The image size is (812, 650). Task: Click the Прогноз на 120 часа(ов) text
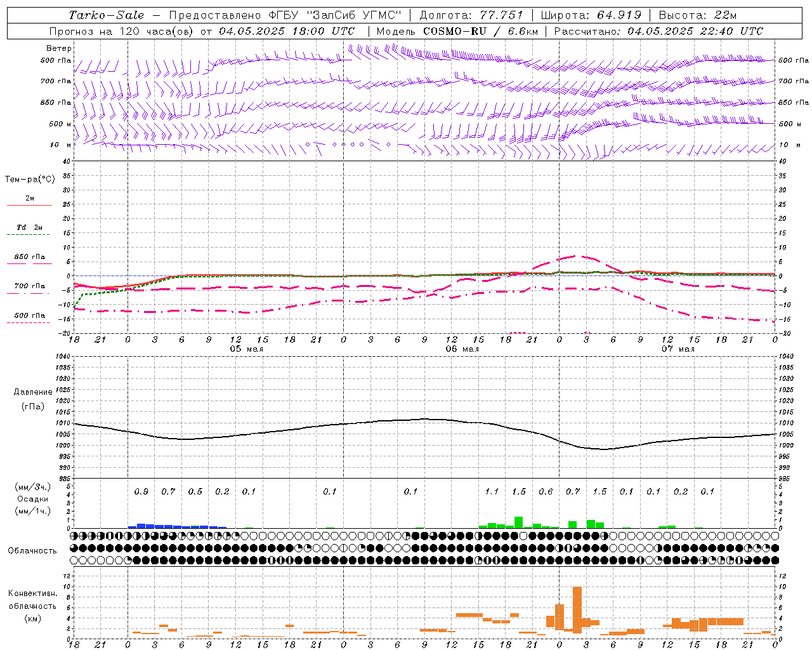click(x=122, y=31)
